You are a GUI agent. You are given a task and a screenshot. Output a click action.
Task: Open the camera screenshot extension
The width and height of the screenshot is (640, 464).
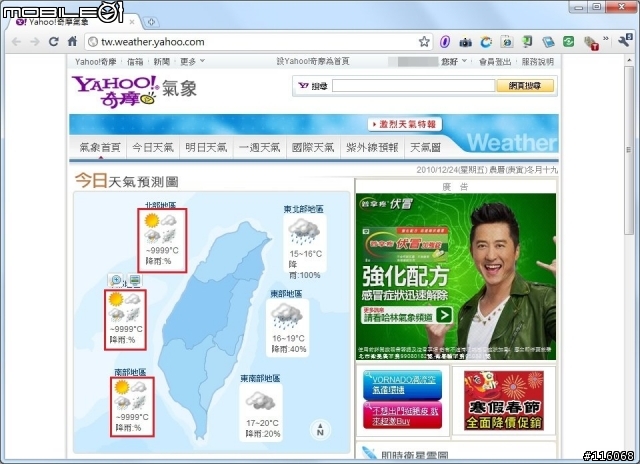coord(465,42)
